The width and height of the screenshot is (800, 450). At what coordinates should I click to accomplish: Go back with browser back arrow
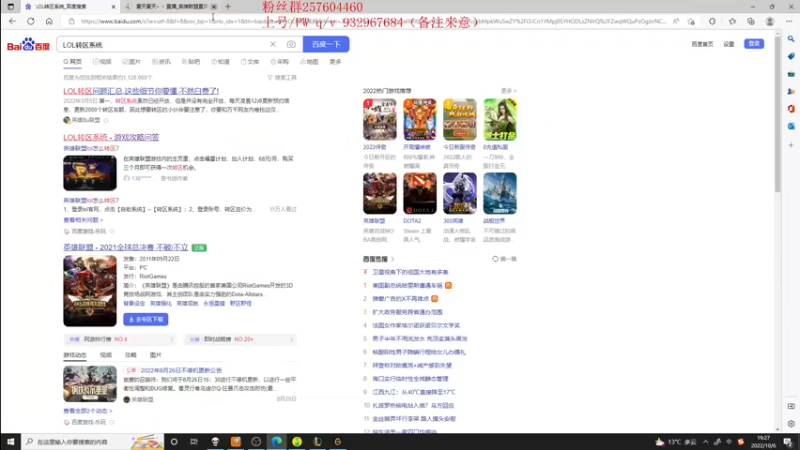click(12, 21)
